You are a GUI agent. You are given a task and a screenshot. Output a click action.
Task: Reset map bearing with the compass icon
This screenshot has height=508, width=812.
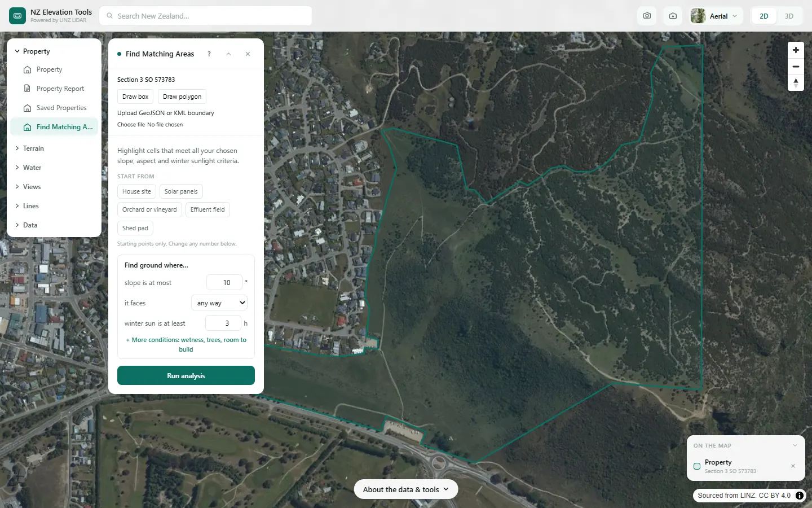pyautogui.click(x=796, y=83)
